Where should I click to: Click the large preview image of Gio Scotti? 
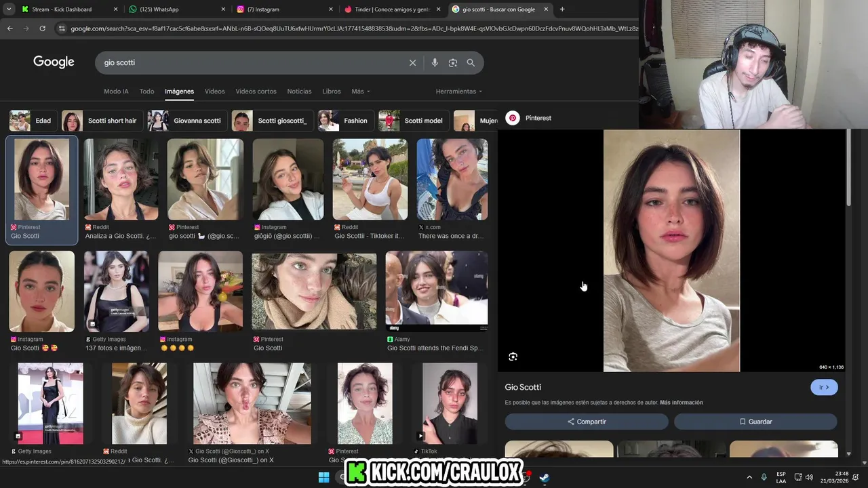(671, 251)
